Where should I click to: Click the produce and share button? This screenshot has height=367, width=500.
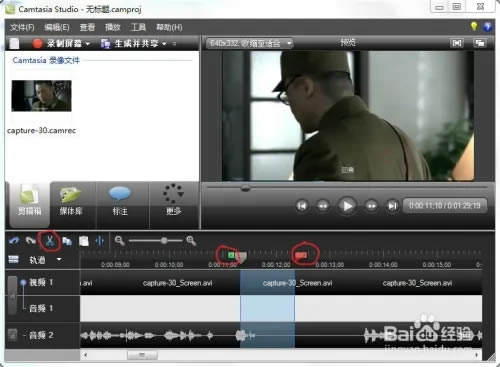tap(129, 43)
